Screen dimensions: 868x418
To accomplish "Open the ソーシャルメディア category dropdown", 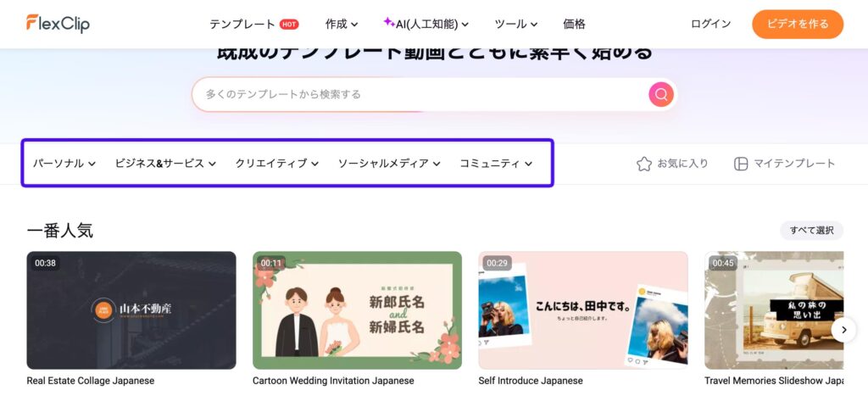I will pos(389,164).
